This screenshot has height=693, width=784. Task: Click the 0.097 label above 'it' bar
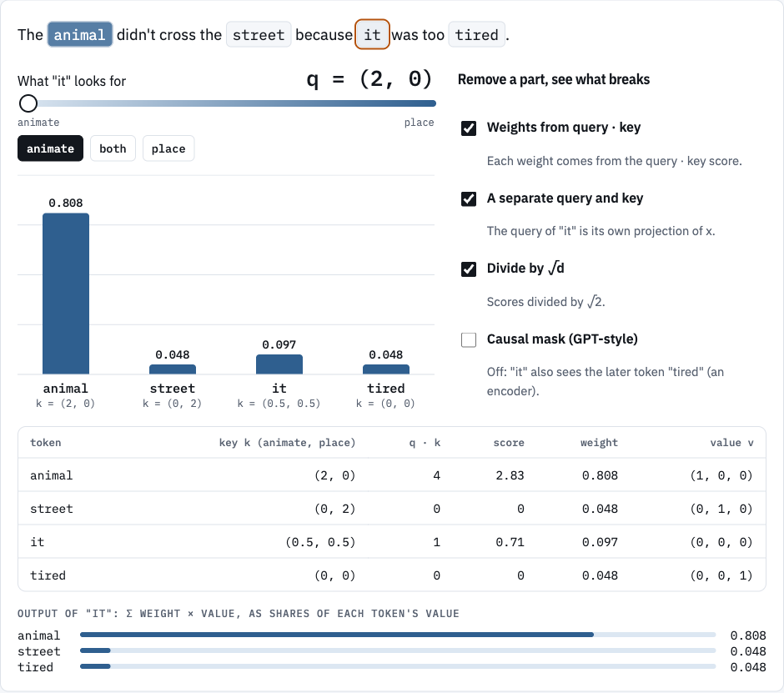[279, 344]
